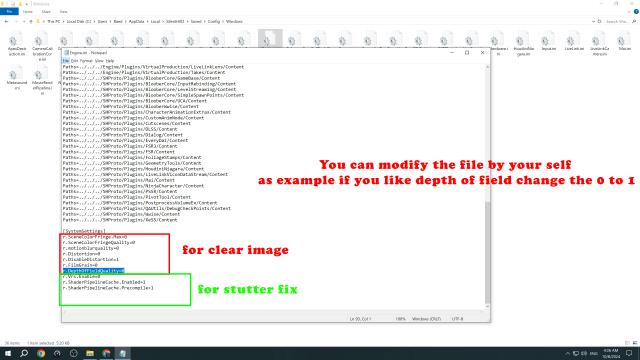Click the Explorer help question-mark icon
Viewport: 640px width, 360px height.
tap(636, 12)
